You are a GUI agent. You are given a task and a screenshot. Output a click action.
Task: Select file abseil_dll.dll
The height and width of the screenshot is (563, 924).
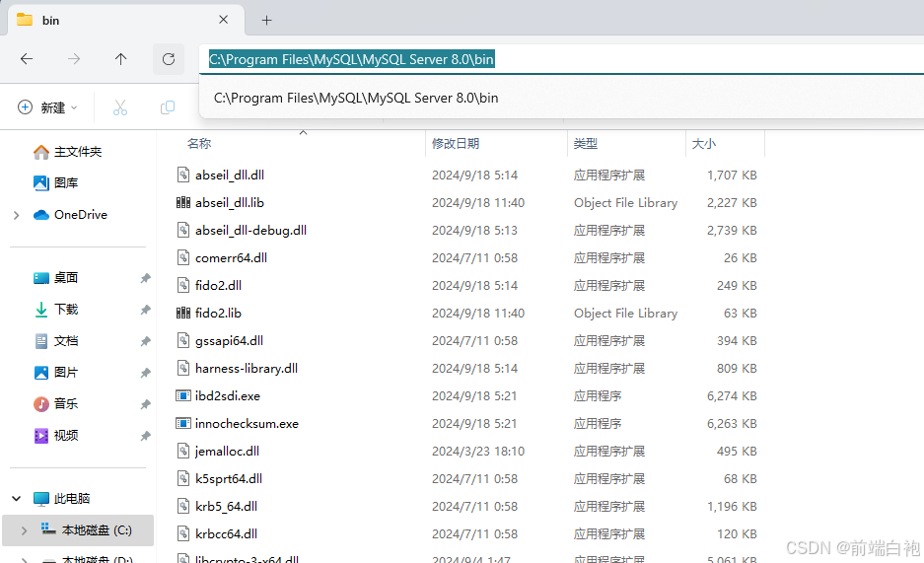(x=230, y=175)
